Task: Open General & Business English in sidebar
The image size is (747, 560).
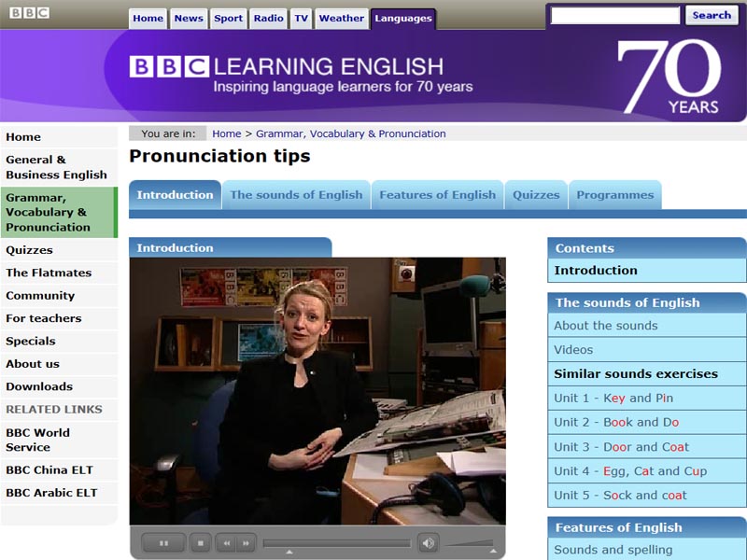Action: click(59, 167)
